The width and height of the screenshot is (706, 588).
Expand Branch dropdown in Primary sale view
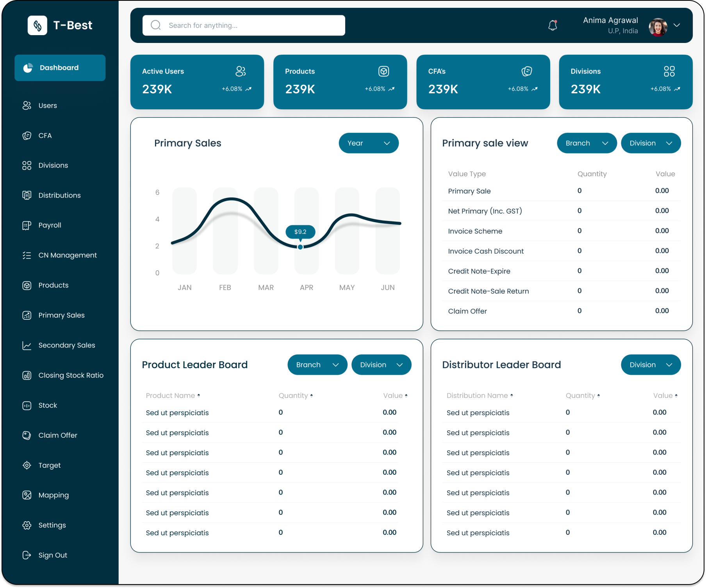[587, 143]
